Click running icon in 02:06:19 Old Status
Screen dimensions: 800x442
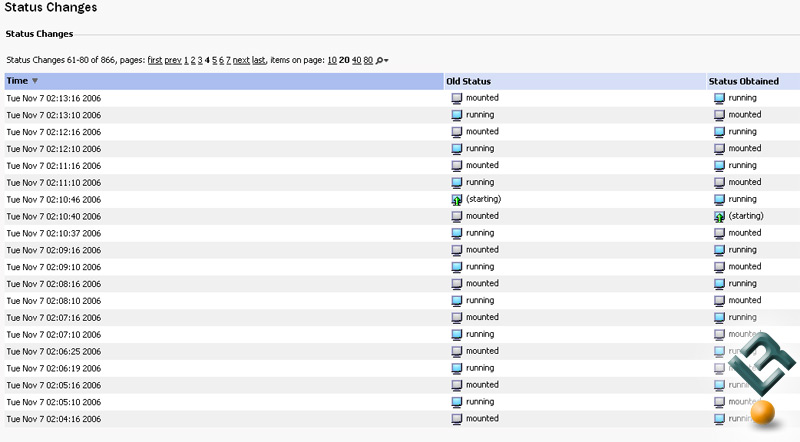(457, 368)
